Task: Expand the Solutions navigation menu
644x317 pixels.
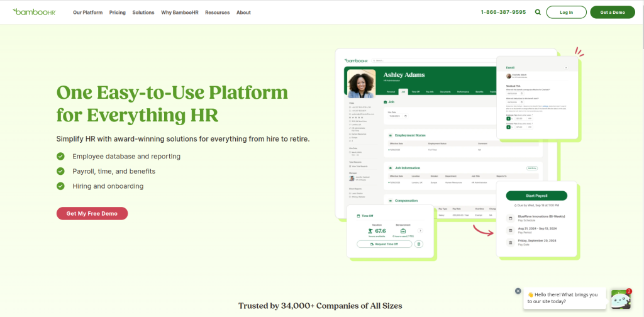Action: 143,13
